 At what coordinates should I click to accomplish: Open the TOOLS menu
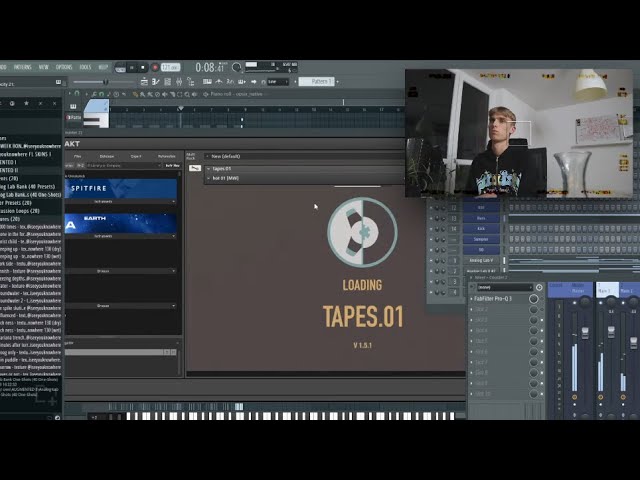[x=85, y=67]
